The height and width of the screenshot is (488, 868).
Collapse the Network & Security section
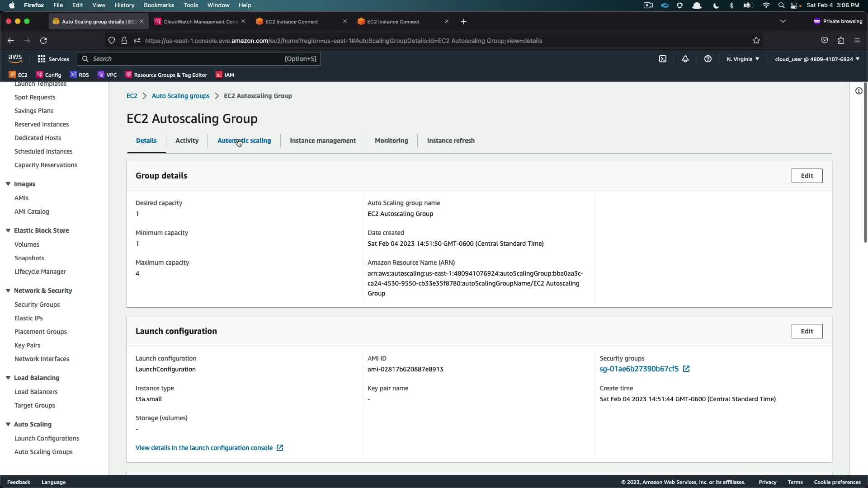click(8, 291)
